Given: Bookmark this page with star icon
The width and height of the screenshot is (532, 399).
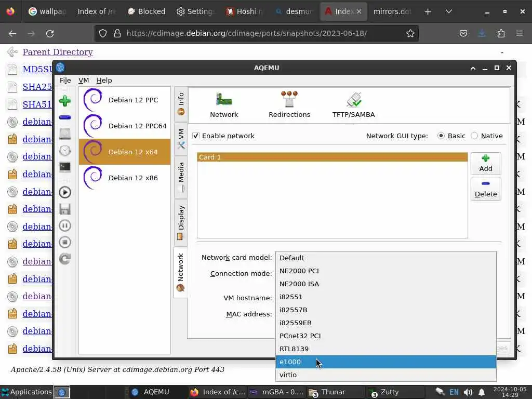Looking at the screenshot, I should pyautogui.click(x=410, y=33).
